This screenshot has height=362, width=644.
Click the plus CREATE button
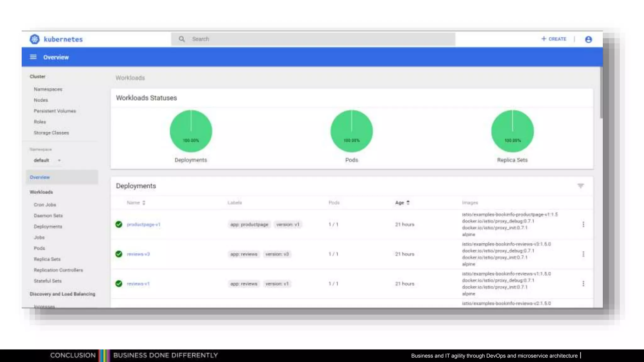coord(554,39)
